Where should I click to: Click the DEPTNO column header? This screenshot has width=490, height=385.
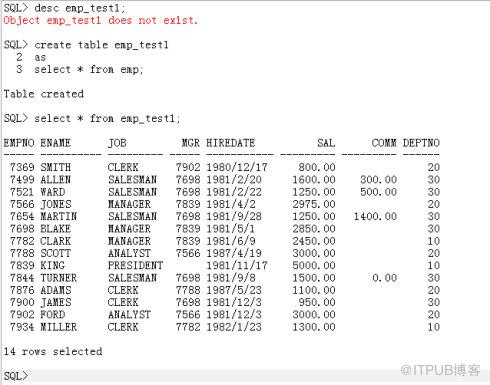click(421, 143)
